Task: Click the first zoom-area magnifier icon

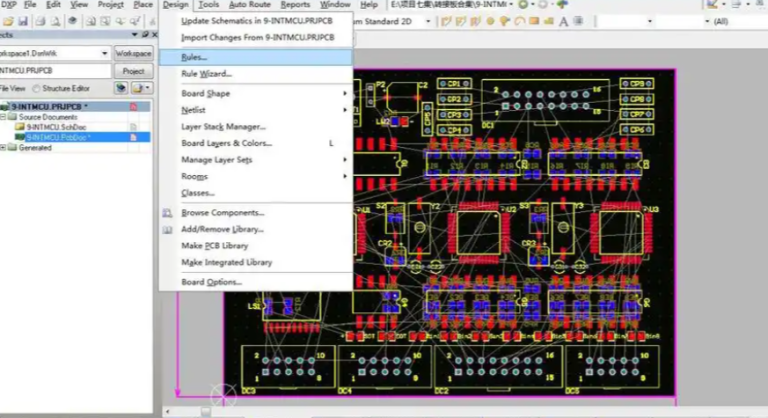Action: 91,21
